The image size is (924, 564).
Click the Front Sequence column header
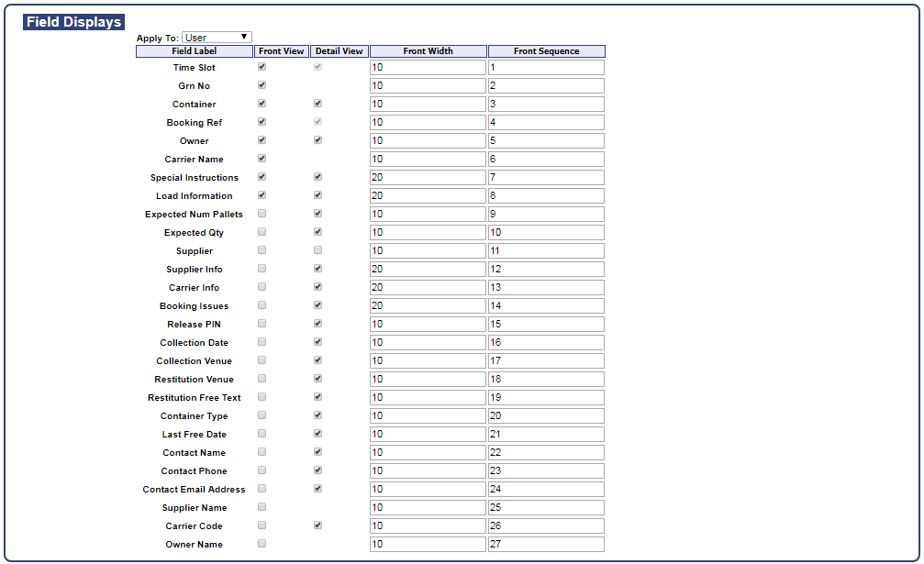point(546,51)
